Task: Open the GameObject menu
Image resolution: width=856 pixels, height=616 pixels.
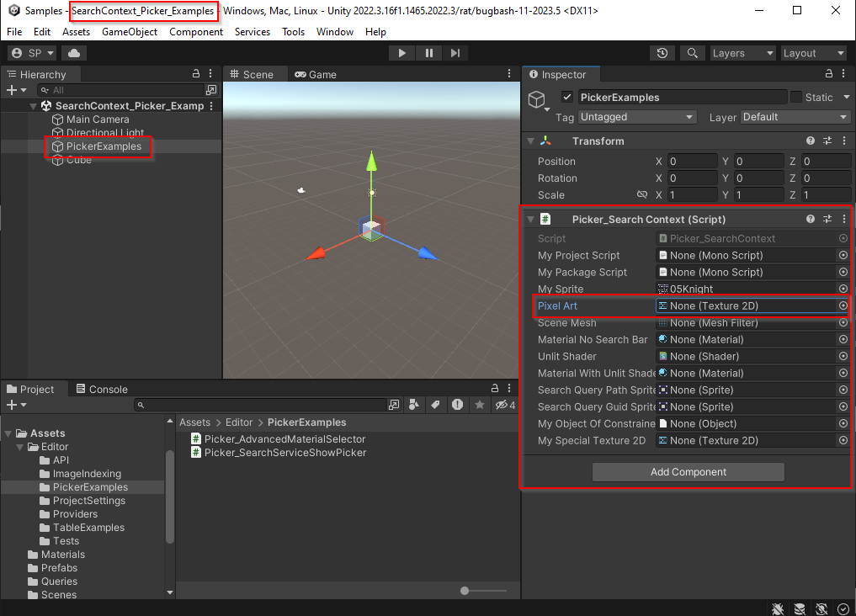Action: click(129, 32)
